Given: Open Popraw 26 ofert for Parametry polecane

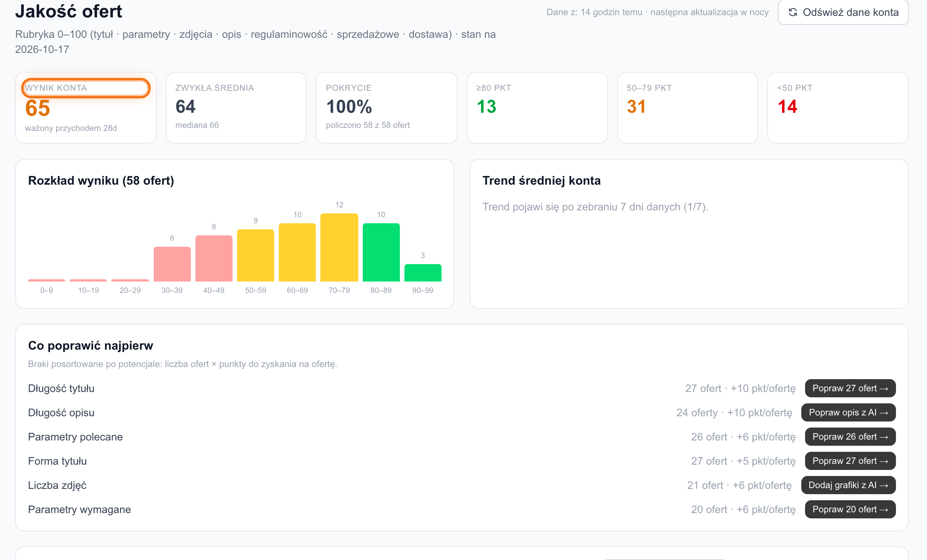Looking at the screenshot, I should coord(850,437).
